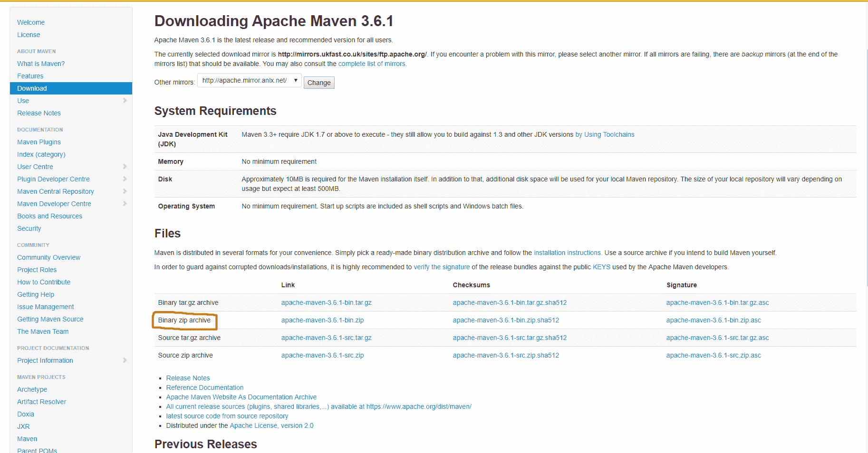
Task: Open the Other mirrors dropdown
Action: coord(250,81)
